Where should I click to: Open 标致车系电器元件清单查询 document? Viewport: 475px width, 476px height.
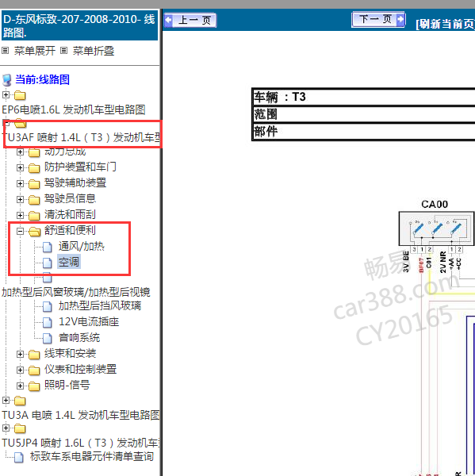tap(92, 456)
